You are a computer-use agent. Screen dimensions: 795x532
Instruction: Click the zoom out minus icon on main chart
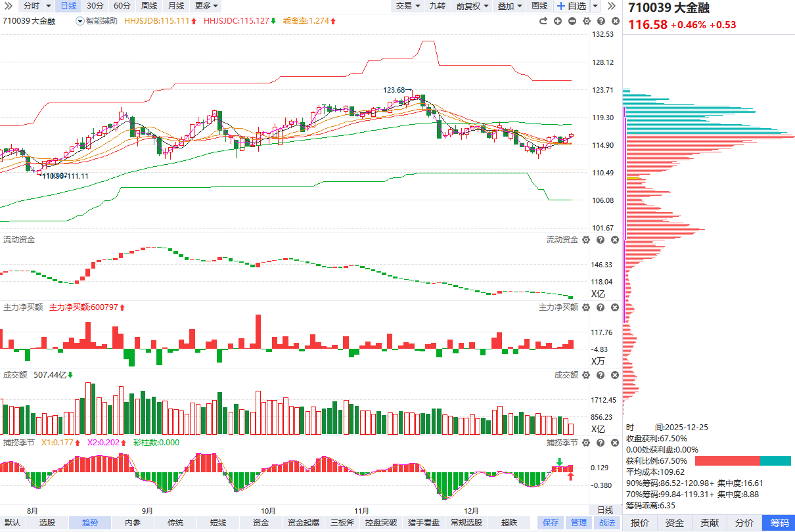[572, 21]
